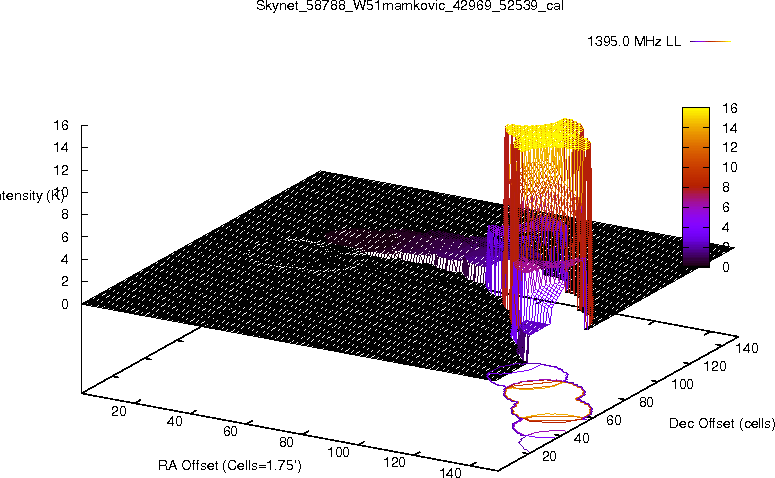Click the plot title Skynet_58788_W51mamkovic_42969_52539_cal
The height and width of the screenshot is (478, 775).
click(410, 5)
